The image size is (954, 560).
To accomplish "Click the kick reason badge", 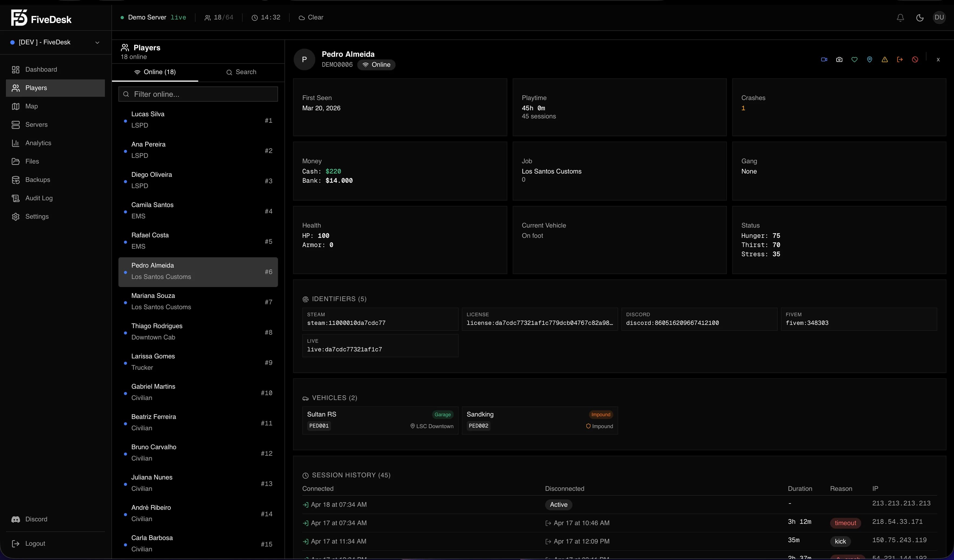I will (840, 541).
